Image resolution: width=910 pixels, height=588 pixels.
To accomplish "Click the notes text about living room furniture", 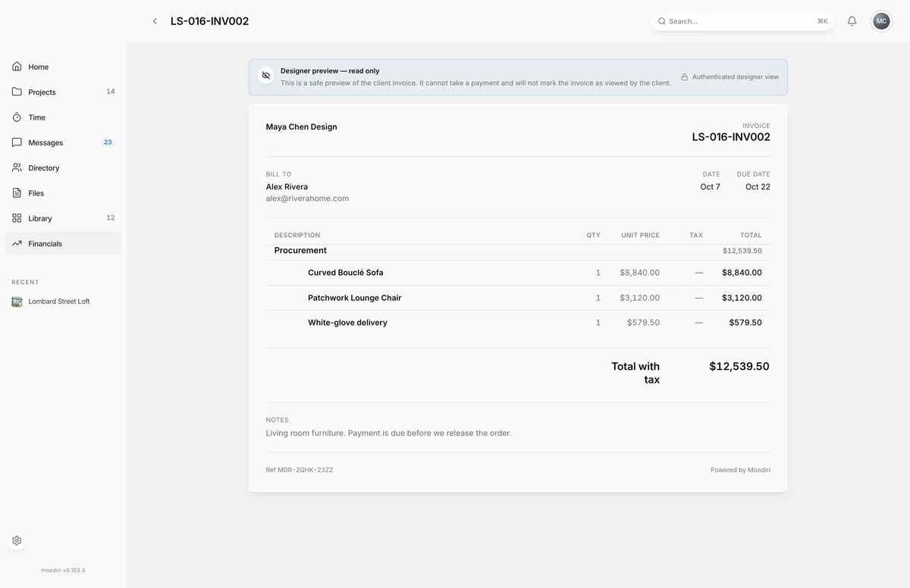I will (x=388, y=433).
